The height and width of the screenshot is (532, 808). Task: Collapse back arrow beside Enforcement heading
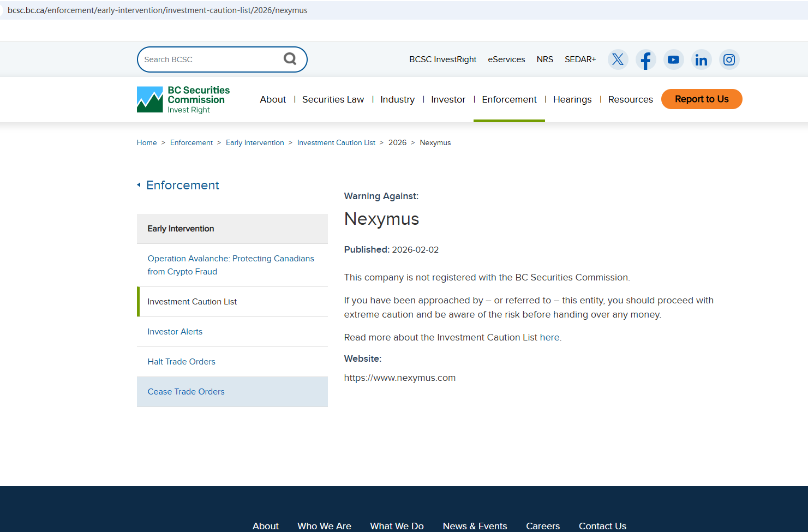139,185
